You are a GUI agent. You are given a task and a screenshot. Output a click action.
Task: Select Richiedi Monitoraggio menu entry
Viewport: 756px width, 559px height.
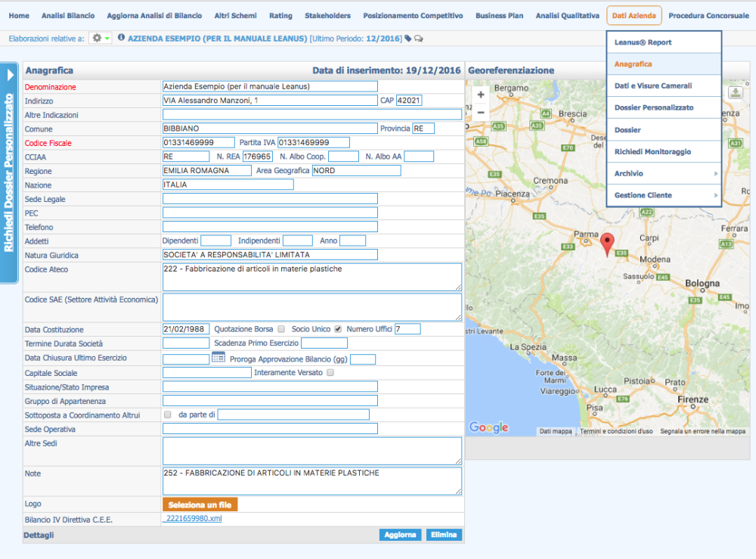664,151
